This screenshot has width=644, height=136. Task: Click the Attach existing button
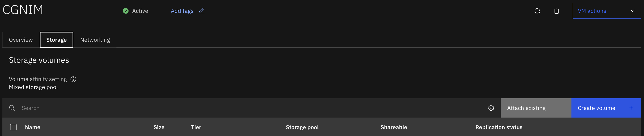pos(536,108)
